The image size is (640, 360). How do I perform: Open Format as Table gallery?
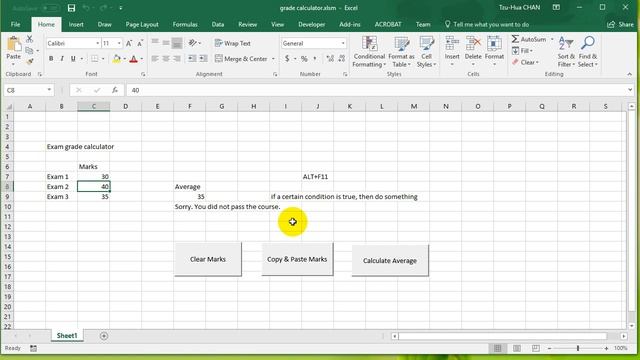click(401, 52)
